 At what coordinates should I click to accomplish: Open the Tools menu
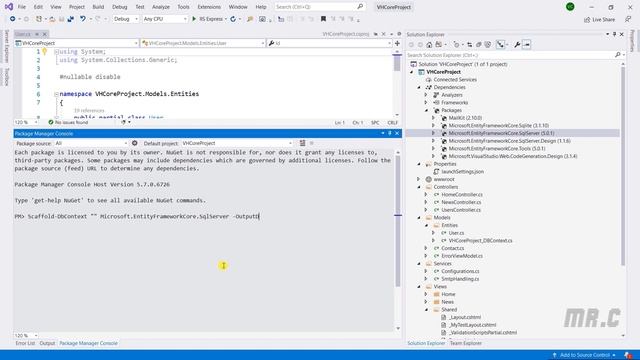coord(183,7)
